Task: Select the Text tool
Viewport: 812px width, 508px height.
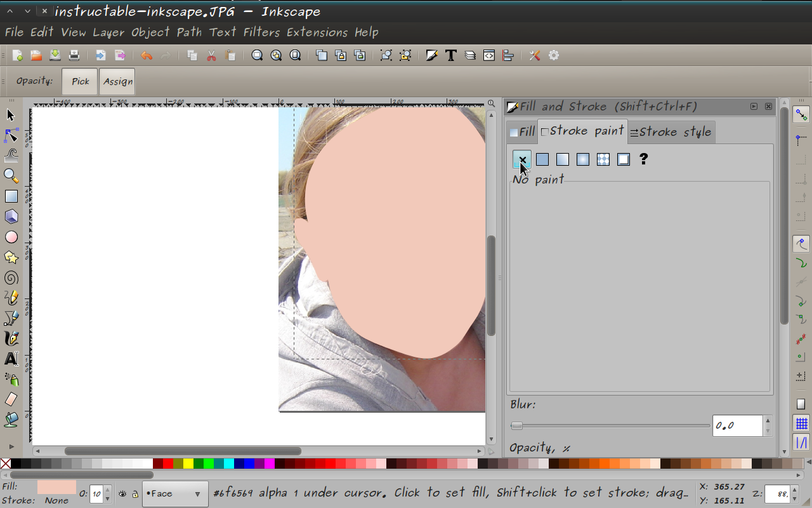Action: [10, 359]
